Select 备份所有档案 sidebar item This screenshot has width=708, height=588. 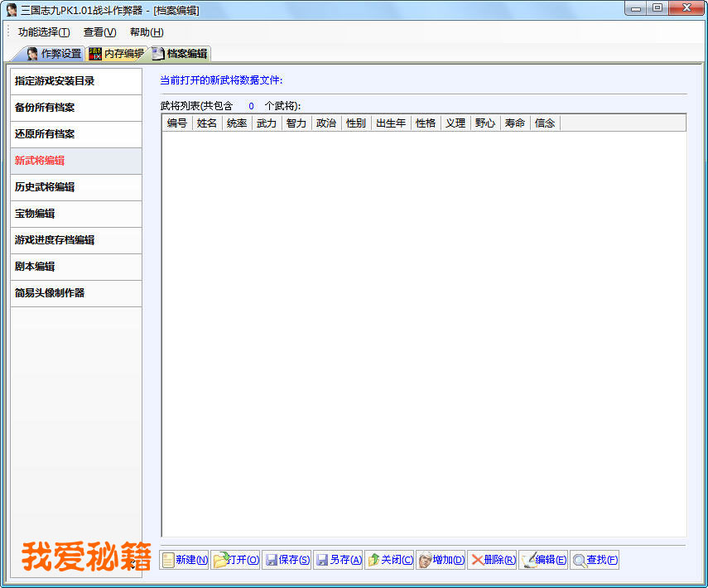tap(75, 108)
